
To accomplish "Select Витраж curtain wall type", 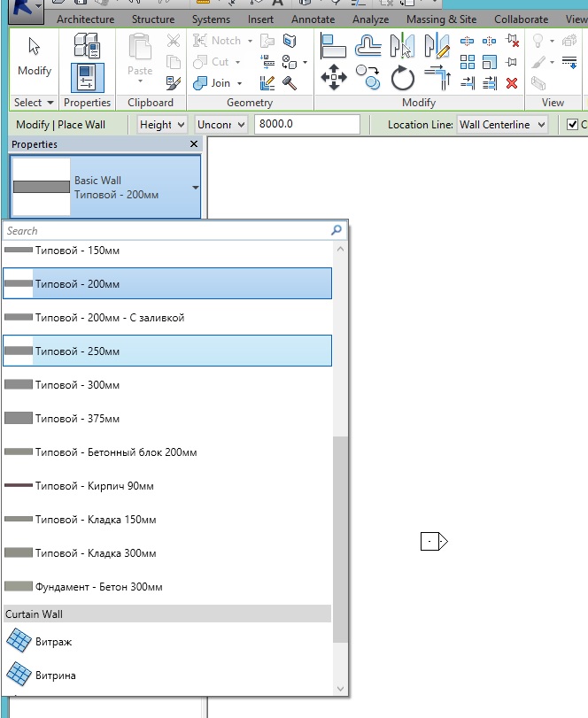I will pyautogui.click(x=54, y=642).
